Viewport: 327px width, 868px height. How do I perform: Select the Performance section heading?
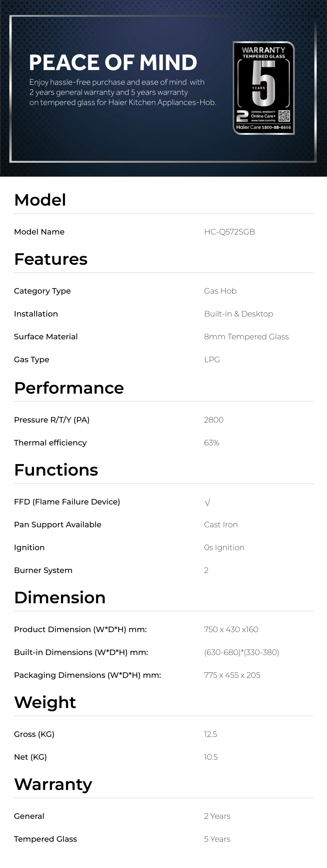(x=69, y=388)
